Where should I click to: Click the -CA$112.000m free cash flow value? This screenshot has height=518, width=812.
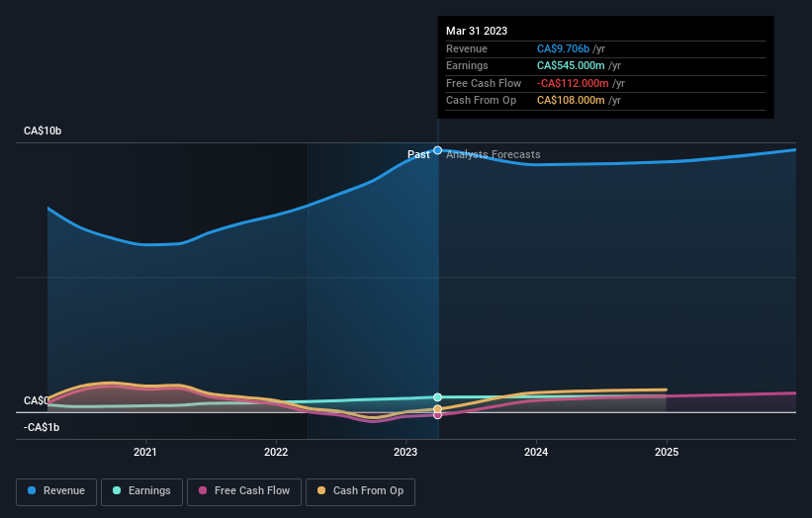(x=573, y=83)
